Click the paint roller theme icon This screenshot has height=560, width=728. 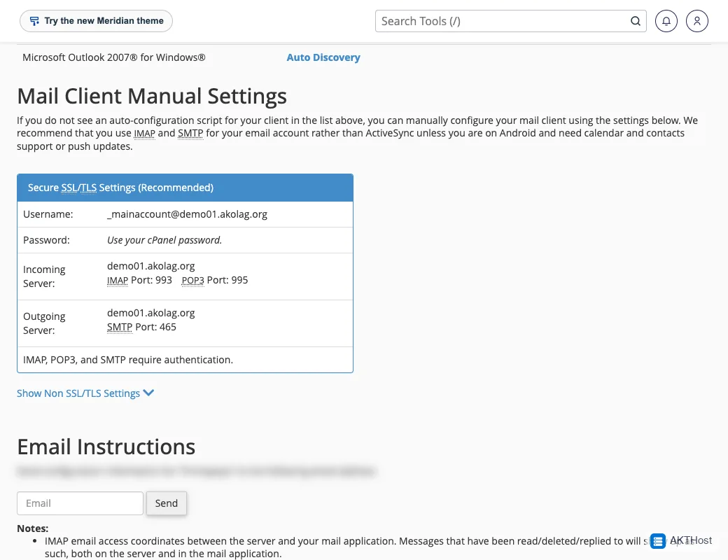click(34, 21)
